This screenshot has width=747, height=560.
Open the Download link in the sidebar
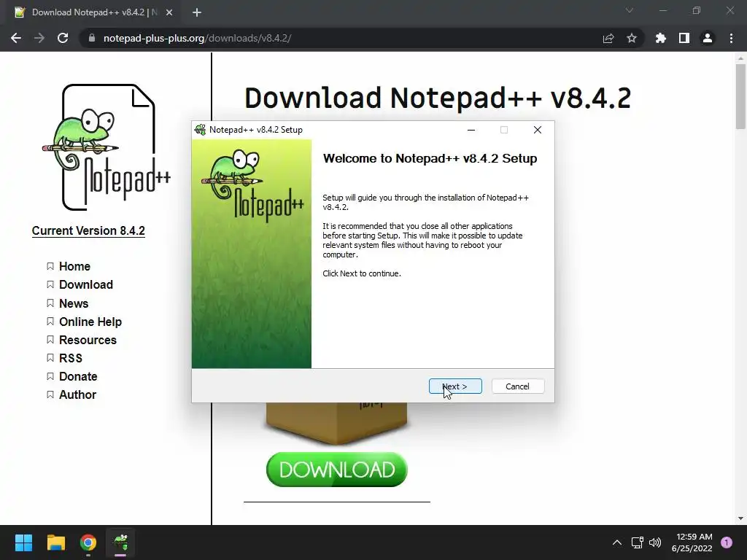[x=86, y=284]
